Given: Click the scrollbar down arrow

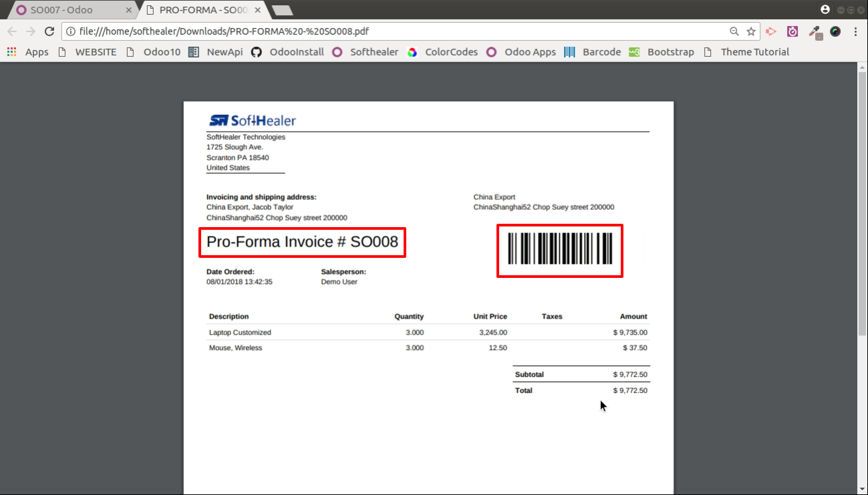Looking at the screenshot, I should pos(862,489).
